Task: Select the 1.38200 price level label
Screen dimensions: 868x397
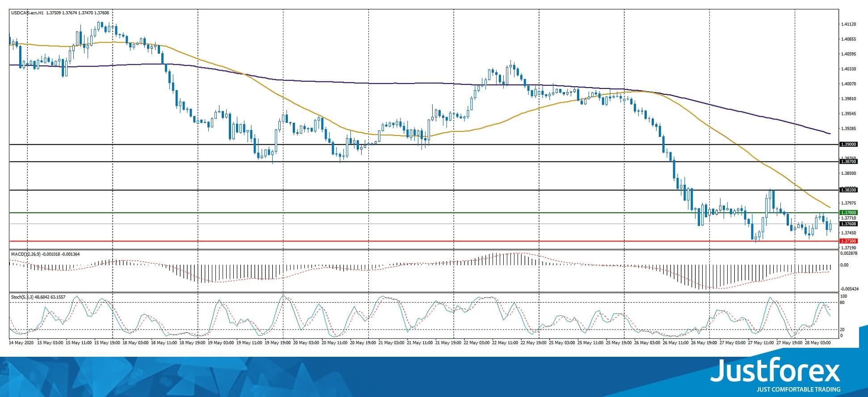Action: tap(848, 190)
